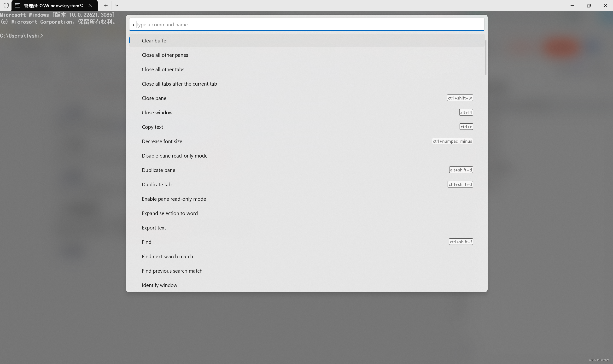613x364 pixels.
Task: Click the ctrl+shift+w shortcut badge
Action: coord(460,98)
